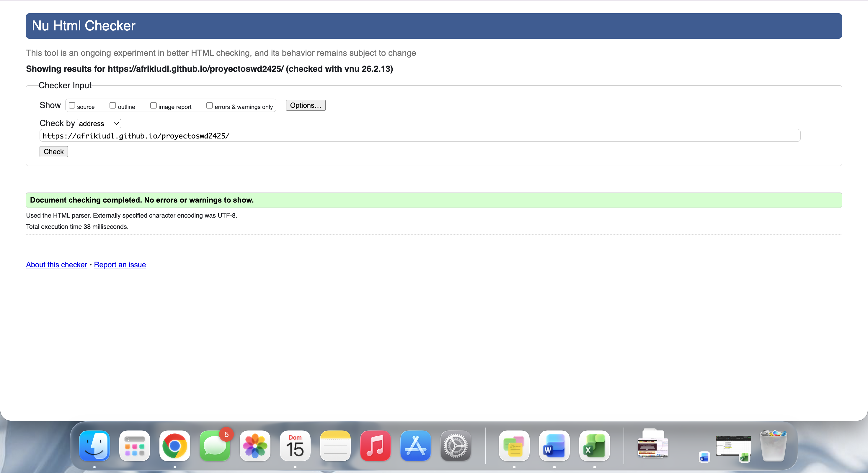
Task: Click into the URL address field
Action: tap(420, 136)
